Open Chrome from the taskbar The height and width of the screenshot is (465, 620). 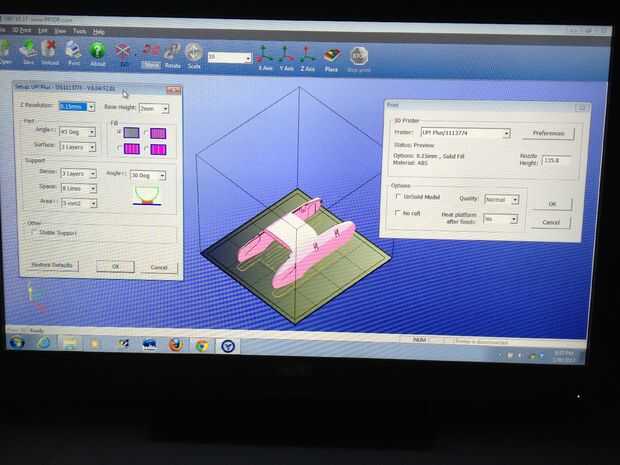pyautogui.click(x=202, y=346)
